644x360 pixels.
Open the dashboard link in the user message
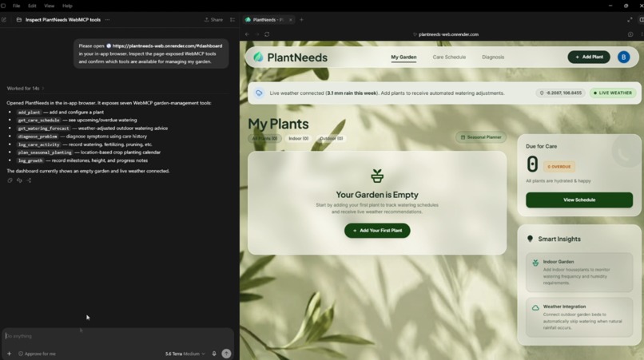point(167,46)
